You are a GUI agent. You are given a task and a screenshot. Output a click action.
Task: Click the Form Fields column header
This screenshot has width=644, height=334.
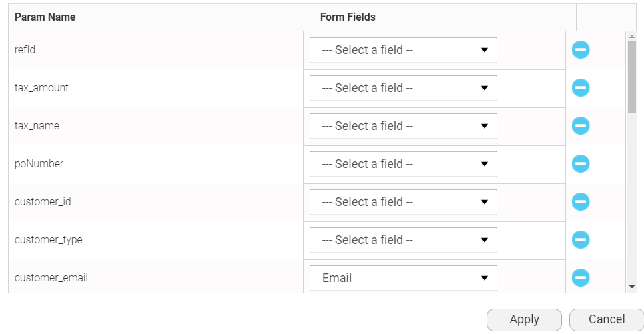(348, 17)
